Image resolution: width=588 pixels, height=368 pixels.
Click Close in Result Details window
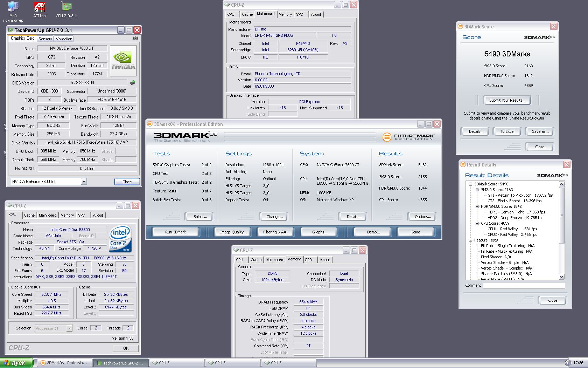tap(553, 300)
